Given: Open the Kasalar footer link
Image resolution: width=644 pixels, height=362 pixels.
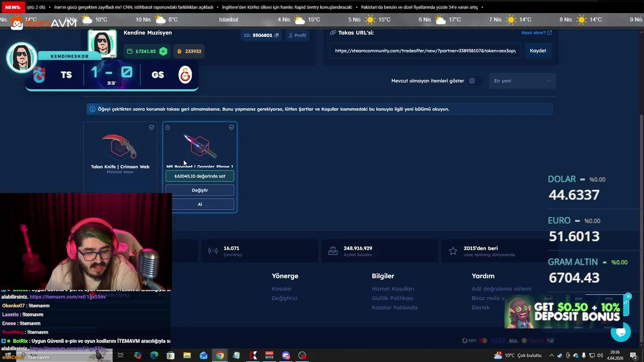Looking at the screenshot, I should pyautogui.click(x=282, y=289).
